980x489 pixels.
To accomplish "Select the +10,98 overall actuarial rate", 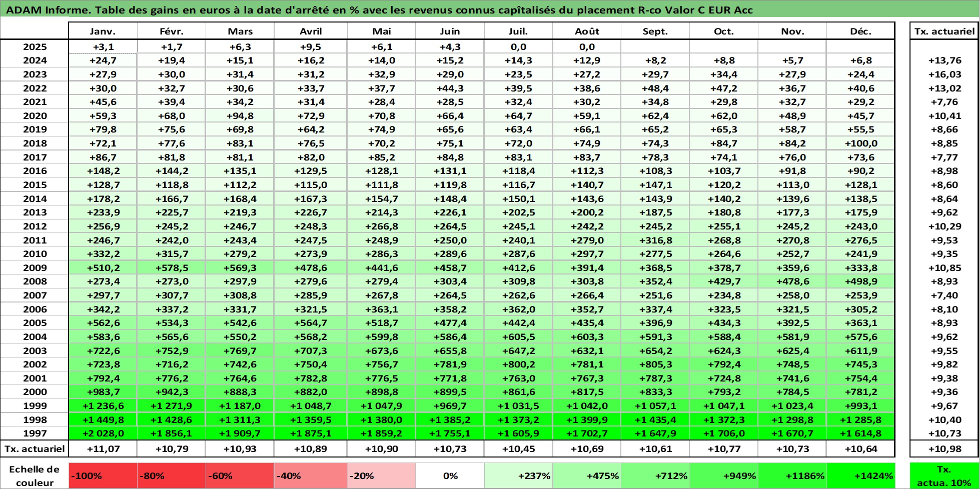I will (944, 449).
